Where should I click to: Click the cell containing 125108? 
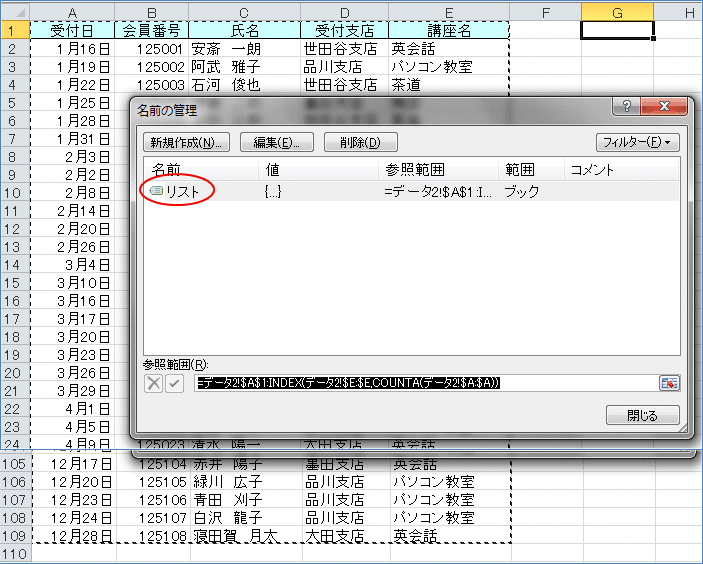153,536
